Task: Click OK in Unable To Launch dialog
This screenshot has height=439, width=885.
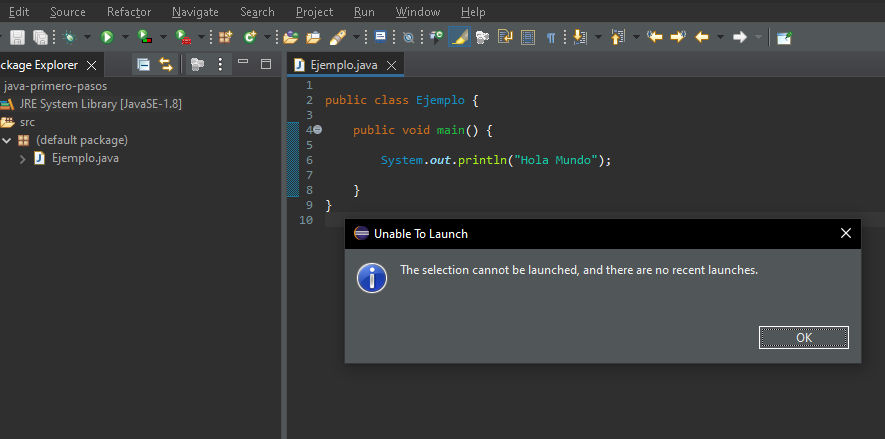Action: click(803, 337)
